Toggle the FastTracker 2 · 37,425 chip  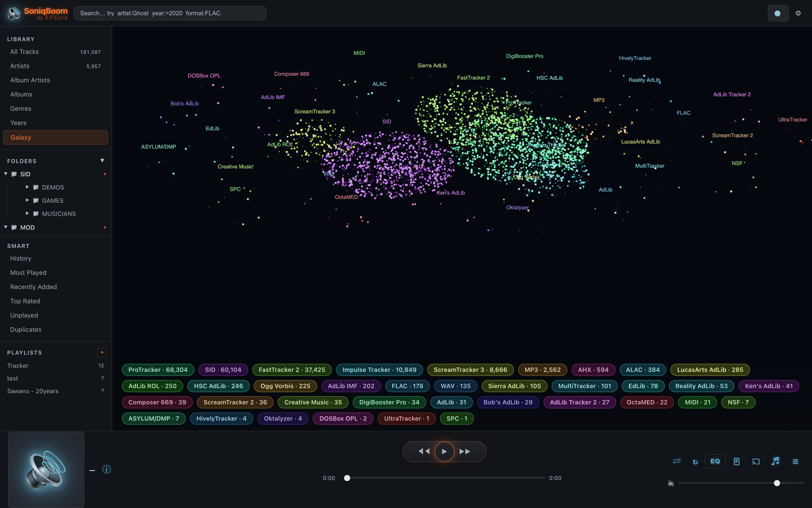[292, 370]
